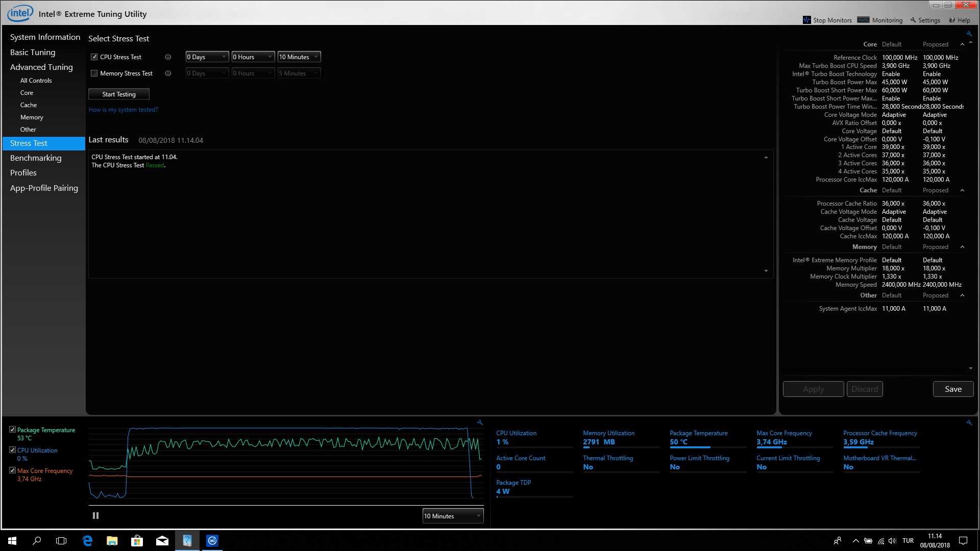Click the Help question mark icon
The height and width of the screenshot is (551, 980).
(952, 20)
